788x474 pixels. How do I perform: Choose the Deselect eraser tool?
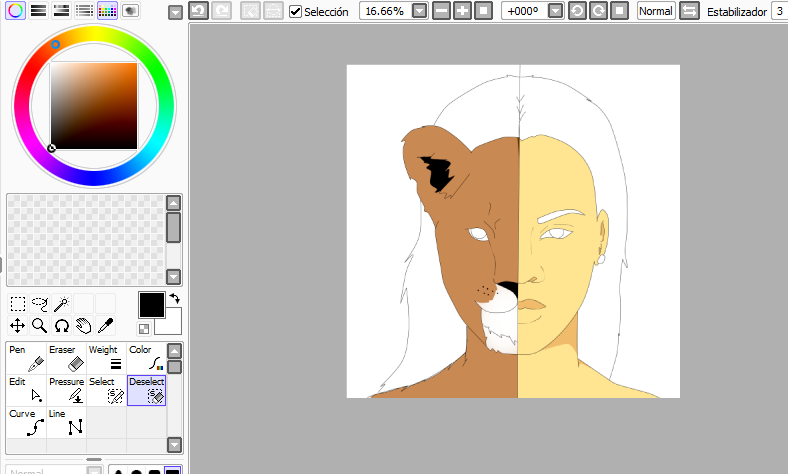(146, 390)
